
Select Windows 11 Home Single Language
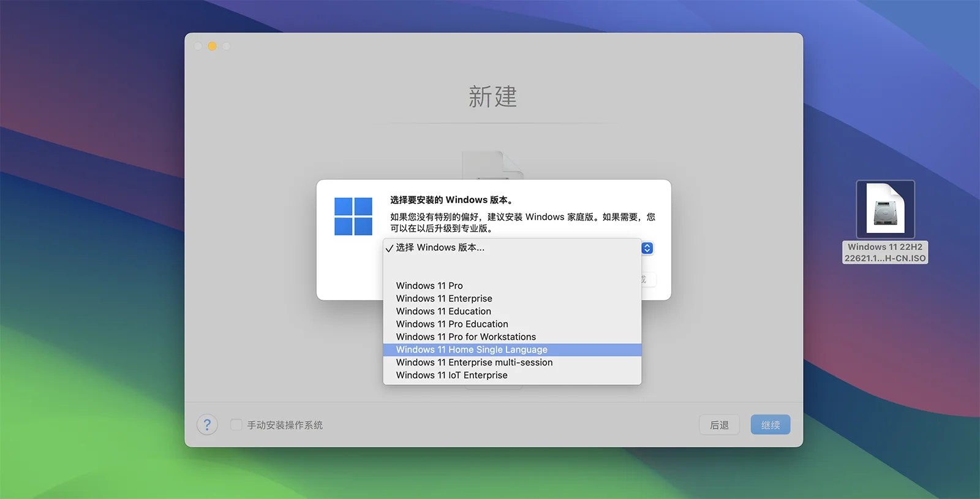pyautogui.click(x=512, y=350)
